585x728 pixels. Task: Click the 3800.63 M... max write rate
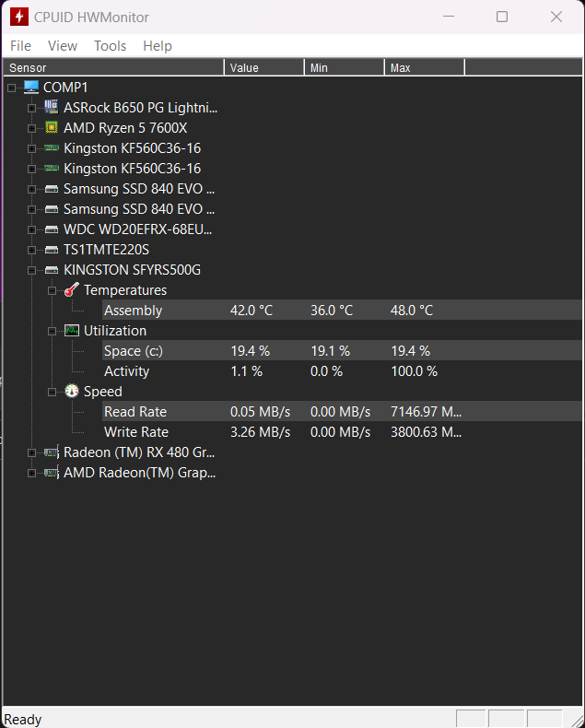[x=426, y=432]
